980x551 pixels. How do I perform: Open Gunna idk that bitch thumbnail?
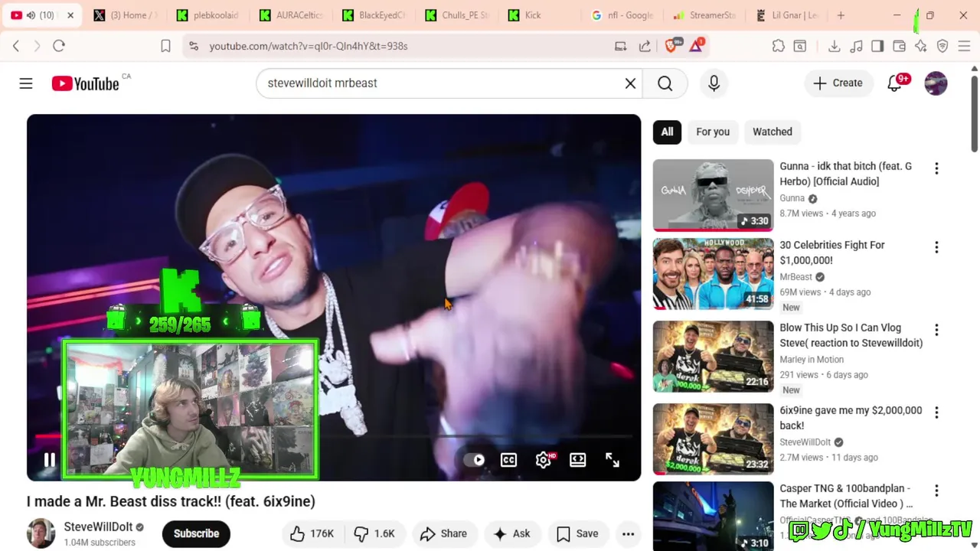pos(713,194)
